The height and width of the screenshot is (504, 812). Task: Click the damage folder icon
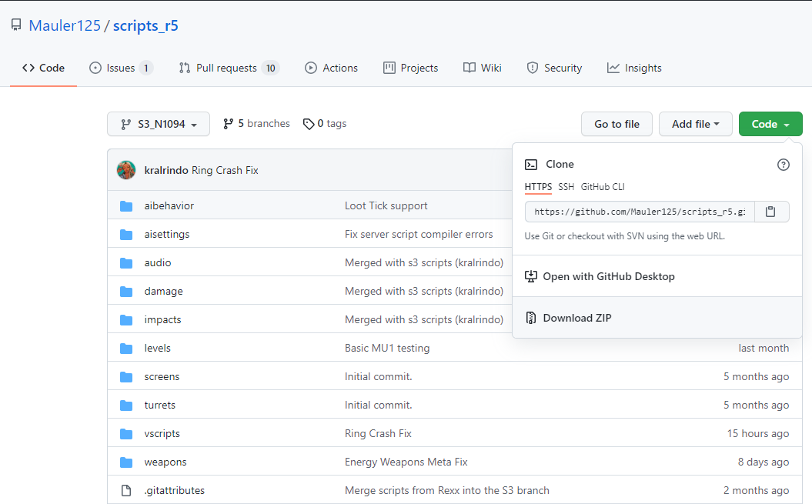126,292
